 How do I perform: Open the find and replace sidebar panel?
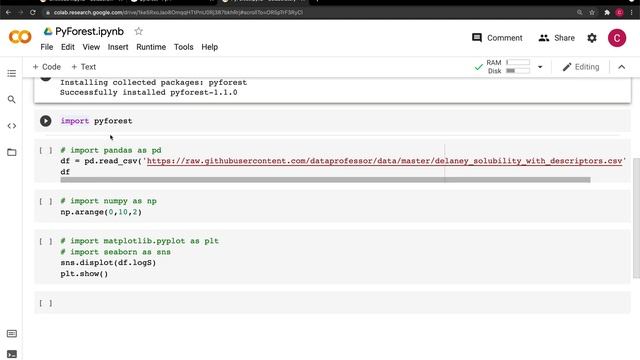coord(11,100)
